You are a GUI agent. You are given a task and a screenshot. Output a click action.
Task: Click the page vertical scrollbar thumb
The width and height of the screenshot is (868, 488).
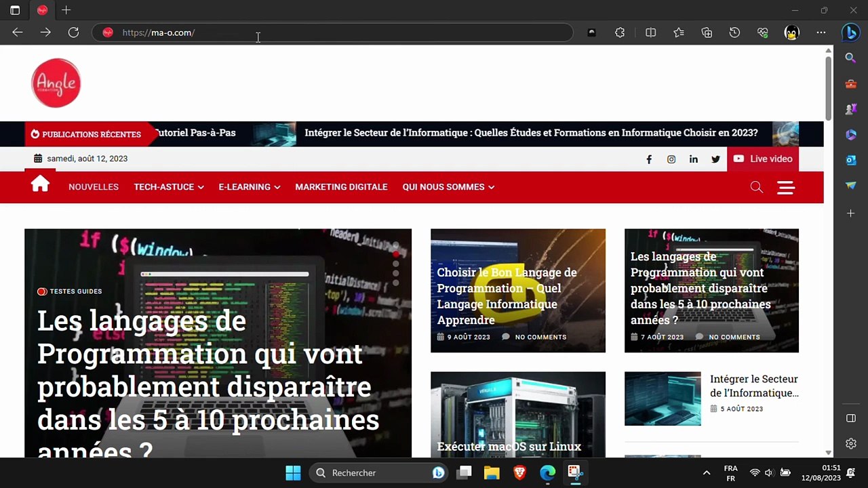click(x=829, y=88)
